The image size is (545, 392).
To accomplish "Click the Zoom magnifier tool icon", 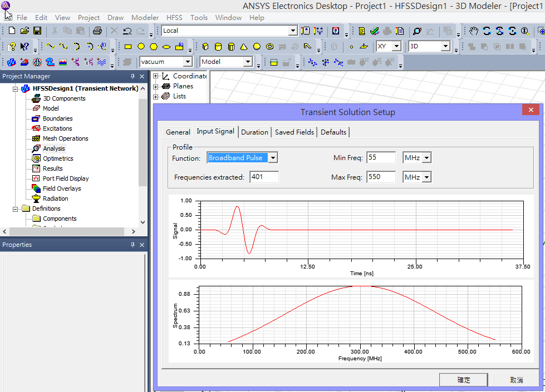I will click(525, 31).
